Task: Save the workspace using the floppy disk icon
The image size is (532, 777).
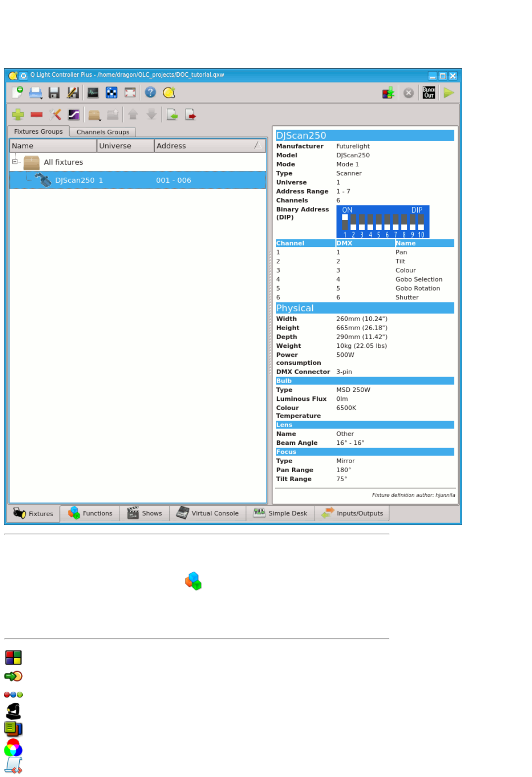Action: (x=54, y=93)
